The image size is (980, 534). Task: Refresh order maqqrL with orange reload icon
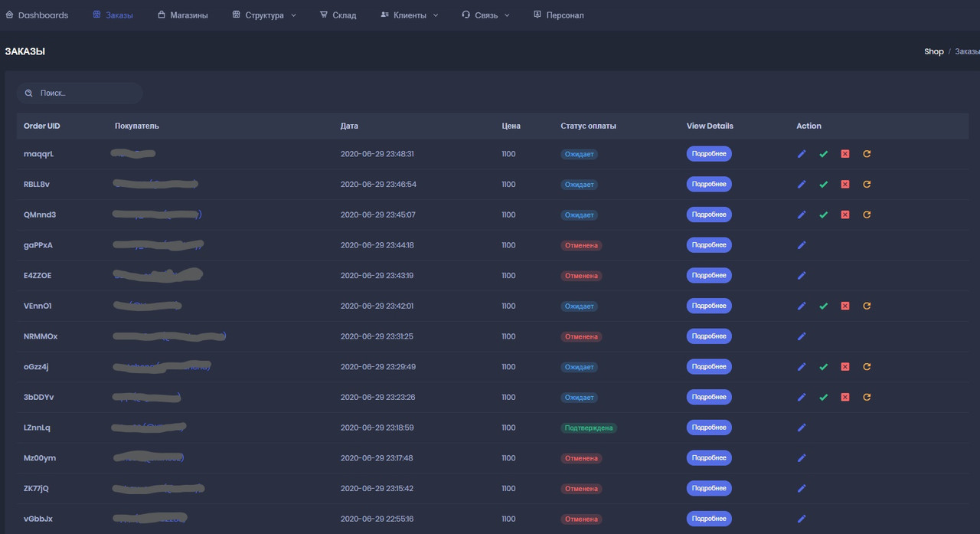pyautogui.click(x=867, y=154)
